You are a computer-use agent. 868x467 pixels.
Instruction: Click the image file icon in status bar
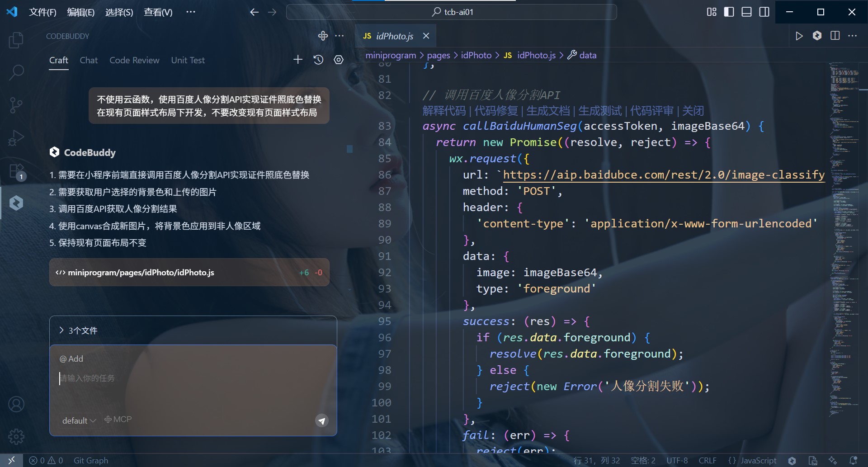coord(813,460)
